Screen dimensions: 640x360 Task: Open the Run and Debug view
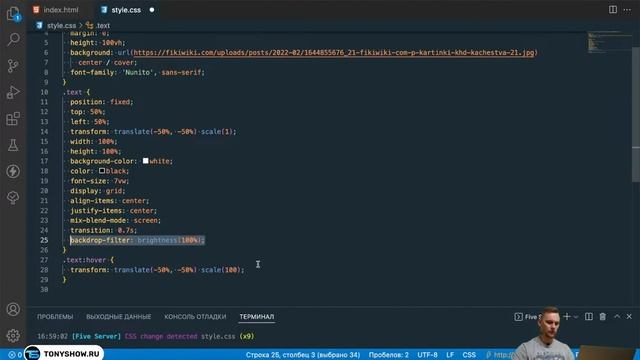tap(13, 92)
